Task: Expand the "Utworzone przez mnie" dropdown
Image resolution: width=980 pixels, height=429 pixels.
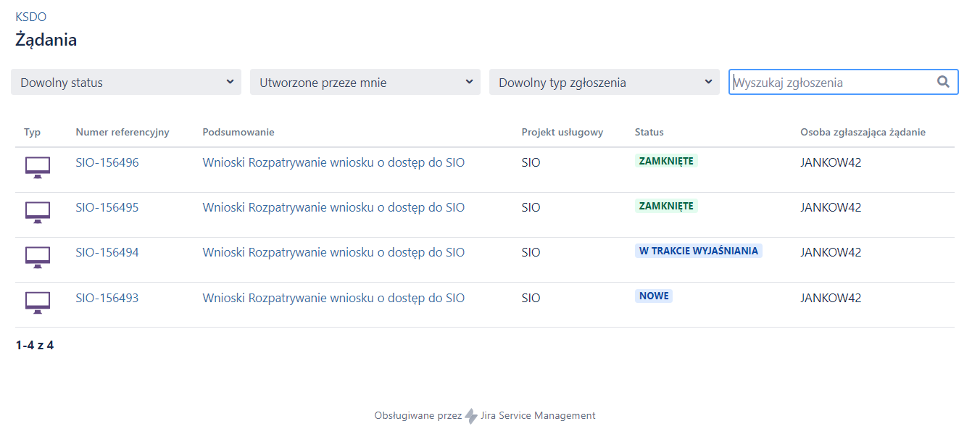Action: tap(365, 82)
